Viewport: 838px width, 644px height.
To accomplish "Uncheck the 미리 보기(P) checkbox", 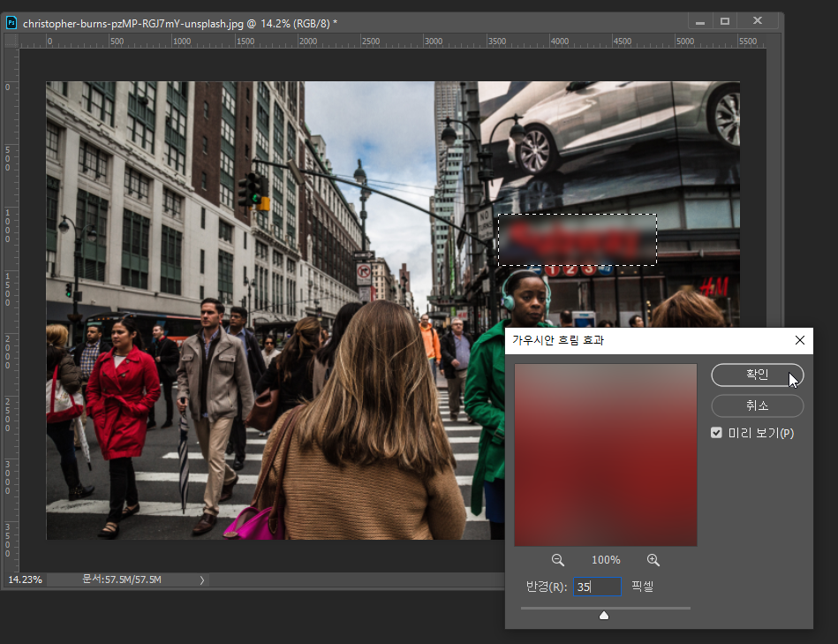I will (717, 433).
